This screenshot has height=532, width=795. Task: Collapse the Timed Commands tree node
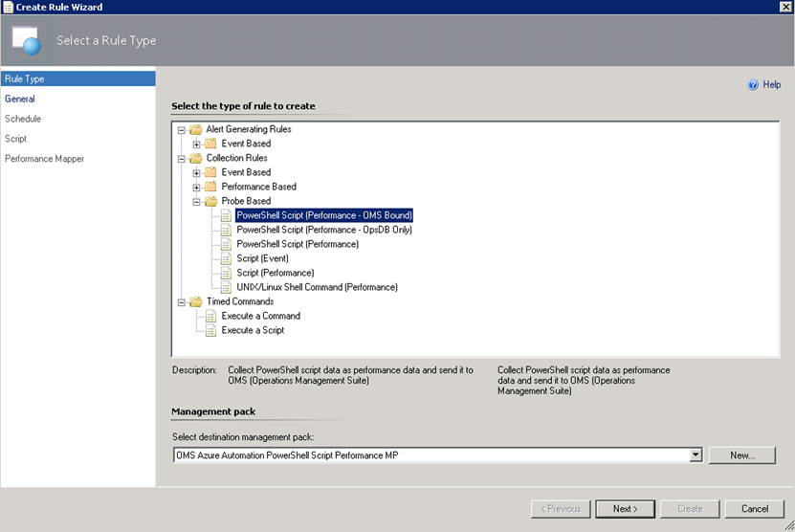tap(181, 301)
